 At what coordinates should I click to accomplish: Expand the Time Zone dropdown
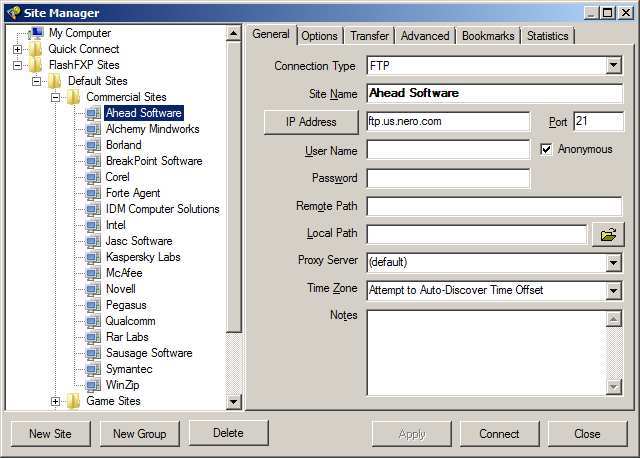click(x=614, y=290)
